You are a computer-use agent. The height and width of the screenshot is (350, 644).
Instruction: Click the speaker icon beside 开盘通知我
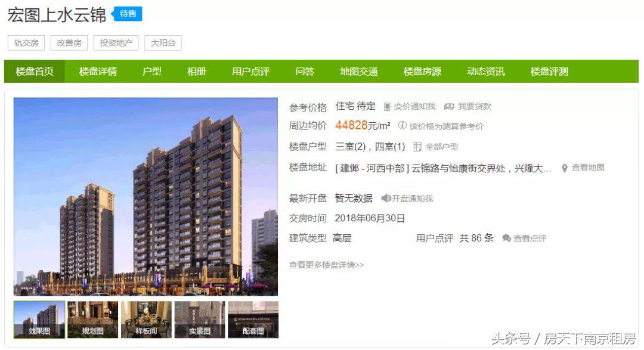point(386,199)
